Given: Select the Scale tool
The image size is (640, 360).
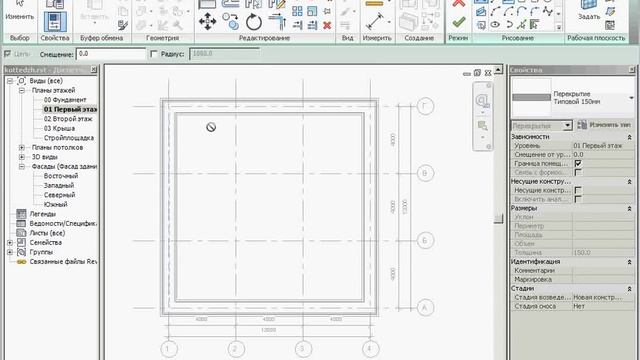Looking at the screenshot, I should (312, 11).
